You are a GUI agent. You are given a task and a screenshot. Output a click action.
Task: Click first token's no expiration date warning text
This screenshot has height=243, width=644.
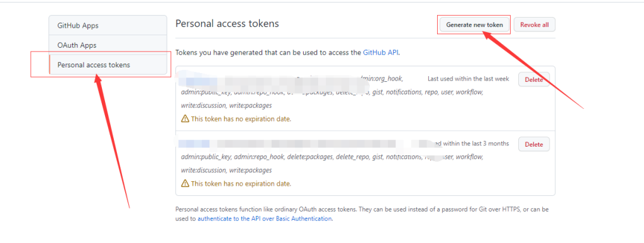click(241, 119)
